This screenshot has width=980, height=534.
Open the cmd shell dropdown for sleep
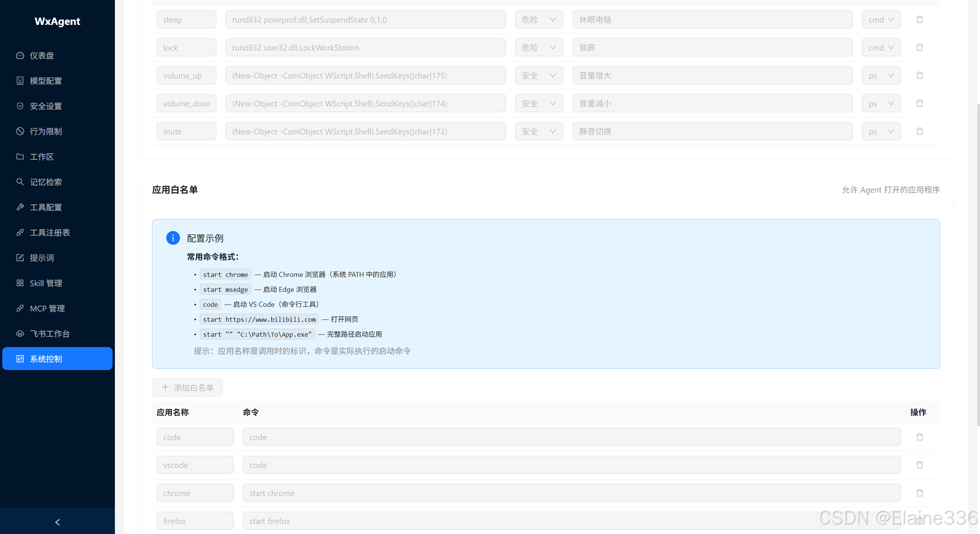881,20
